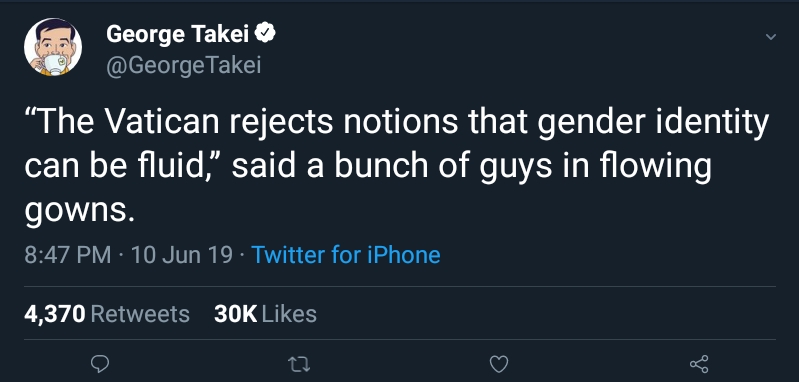Open the reply speech bubble icon

tap(100, 364)
